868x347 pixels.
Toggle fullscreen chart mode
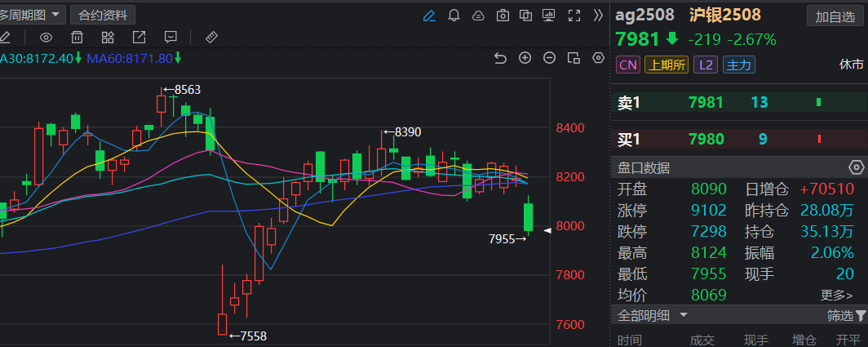(x=574, y=16)
